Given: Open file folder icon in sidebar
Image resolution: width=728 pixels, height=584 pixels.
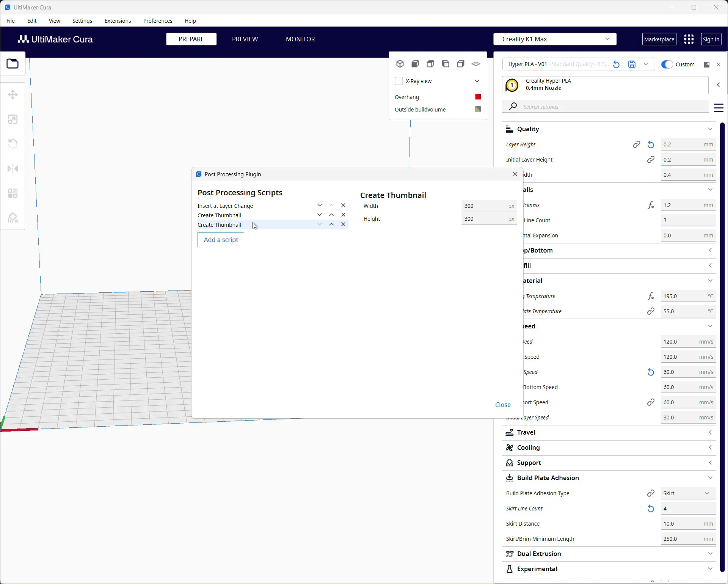Looking at the screenshot, I should click(13, 64).
